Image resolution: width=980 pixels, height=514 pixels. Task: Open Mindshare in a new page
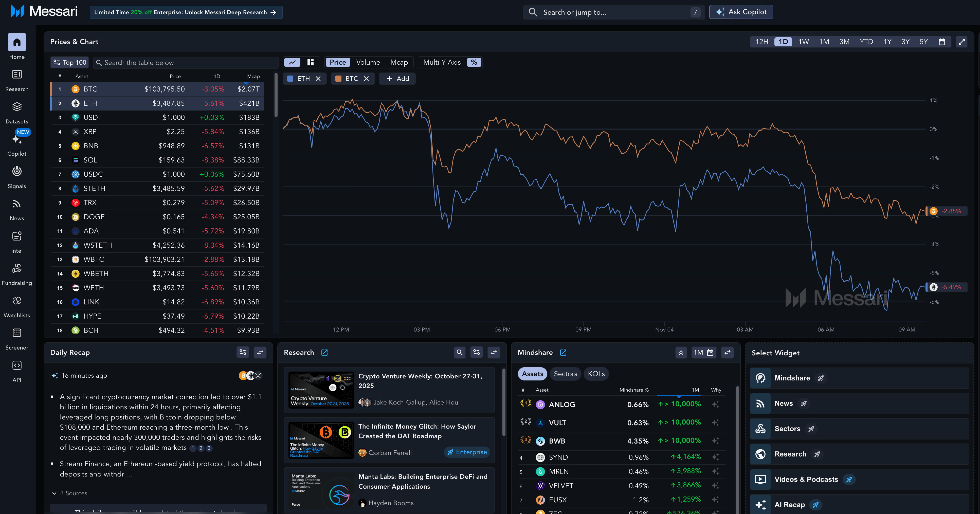tap(563, 352)
